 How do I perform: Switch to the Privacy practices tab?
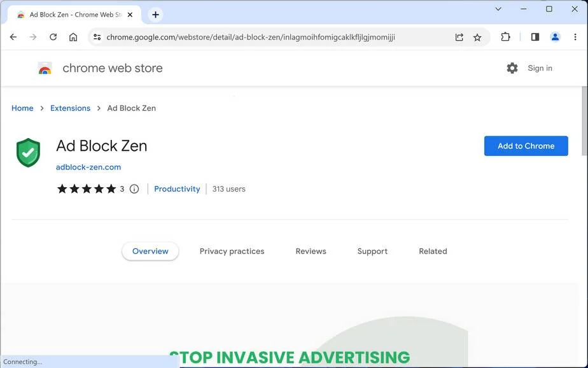coord(232,251)
